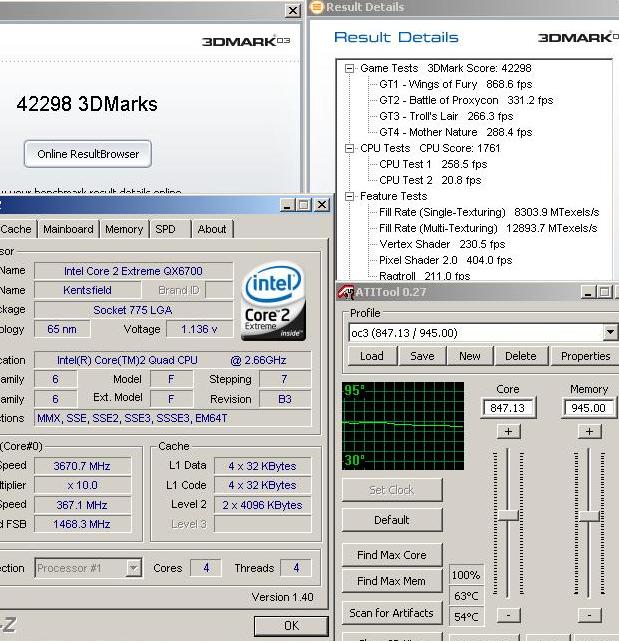The width and height of the screenshot is (619, 641).
Task: Click the Kentsfield code name field
Action: tap(87, 290)
